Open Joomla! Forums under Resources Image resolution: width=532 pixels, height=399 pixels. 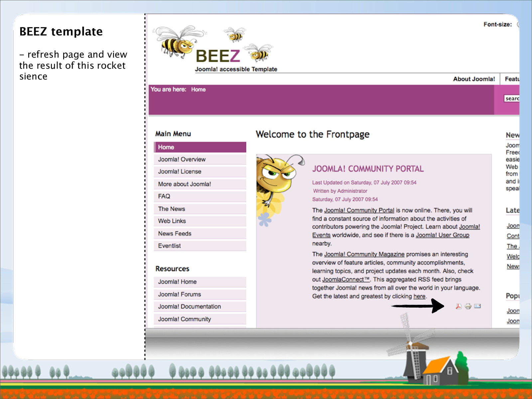tap(200, 294)
